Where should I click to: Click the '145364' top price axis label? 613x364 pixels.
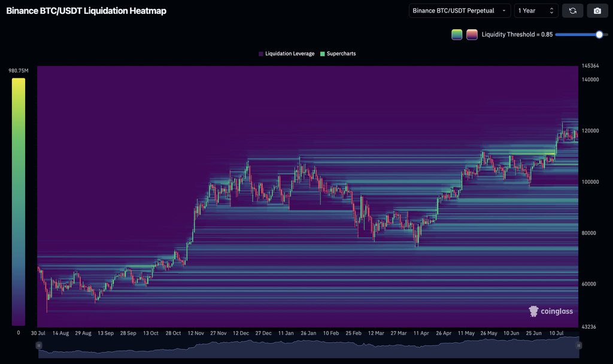tap(590, 66)
